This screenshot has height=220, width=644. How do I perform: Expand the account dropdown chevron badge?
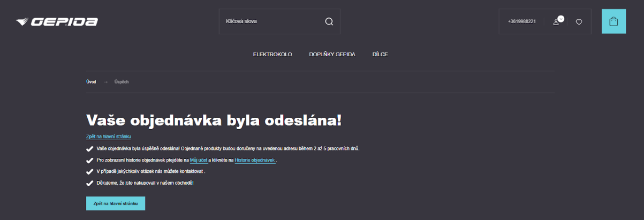[561, 18]
